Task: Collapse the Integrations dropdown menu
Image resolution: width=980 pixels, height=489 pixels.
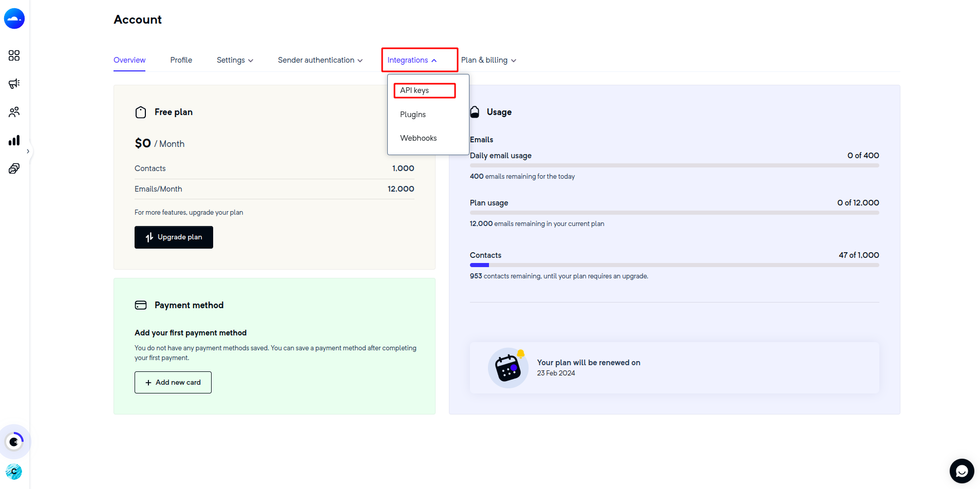Action: 412,60
